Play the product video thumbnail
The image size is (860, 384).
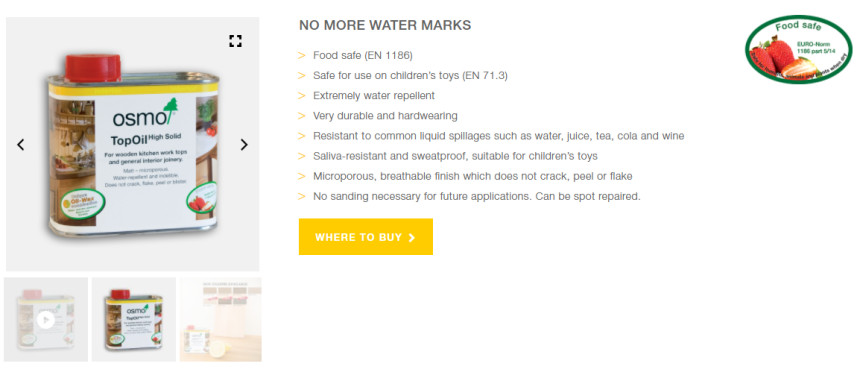pos(46,320)
